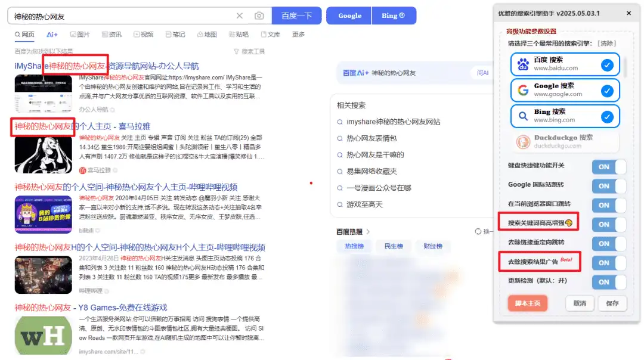Switch to 网页 tab
Image resolution: width=644 pixels, height=360 pixels.
[24, 35]
